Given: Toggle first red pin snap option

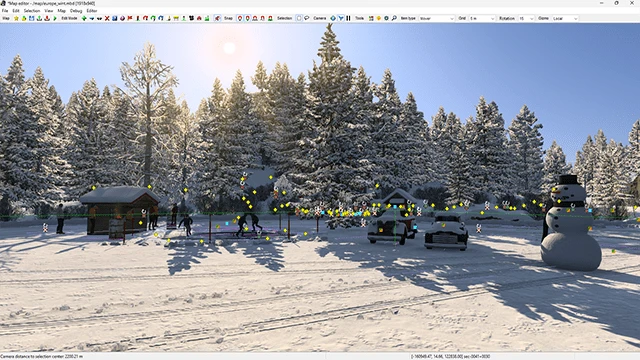Looking at the screenshot, I should click(x=240, y=18).
